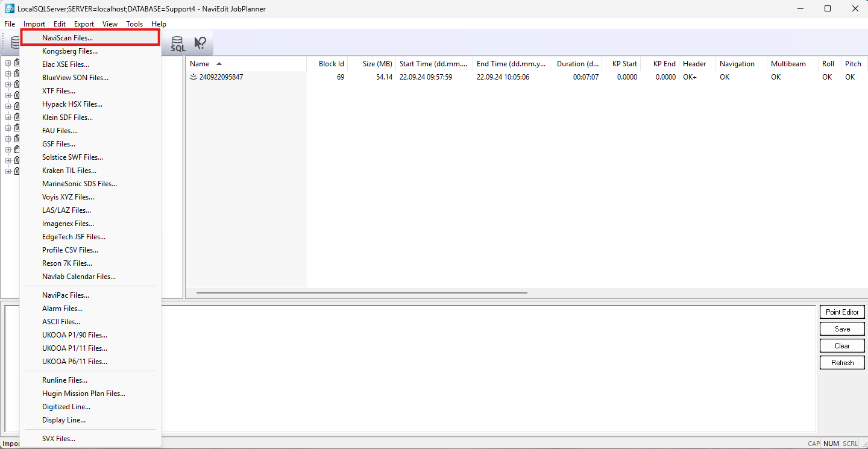
Task: Open the Tools menu
Action: (134, 24)
